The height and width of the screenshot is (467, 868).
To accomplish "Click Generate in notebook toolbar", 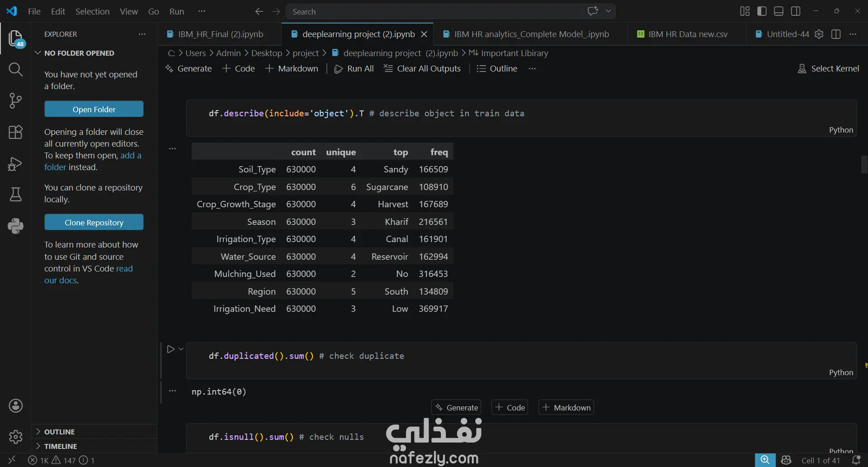I will [x=189, y=68].
